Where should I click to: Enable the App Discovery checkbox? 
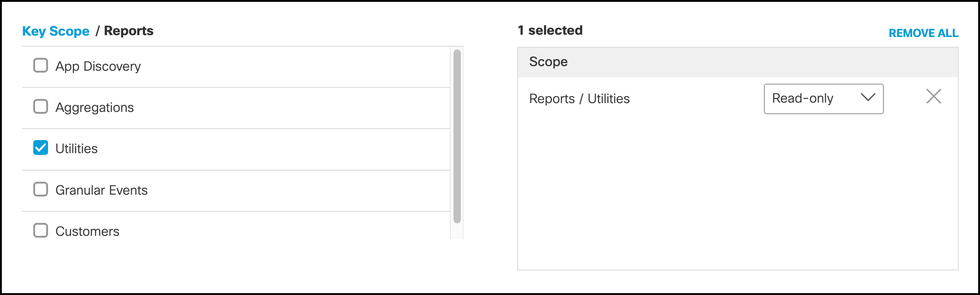pos(40,65)
